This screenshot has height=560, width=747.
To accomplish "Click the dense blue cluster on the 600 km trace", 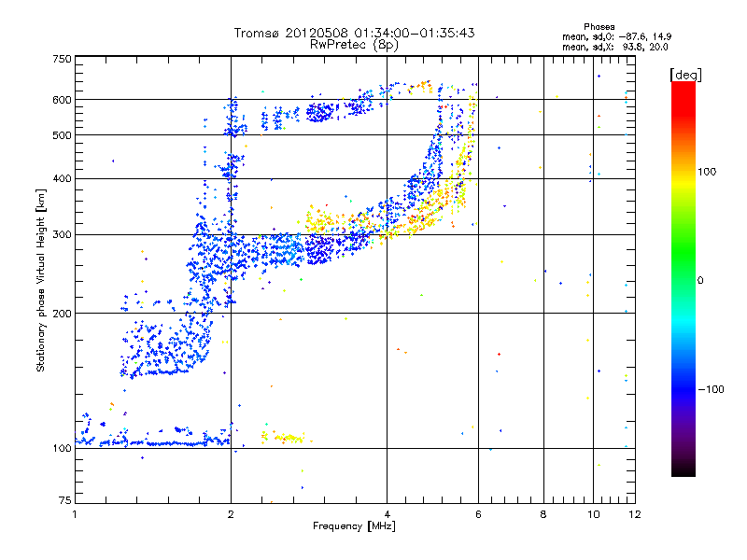I will (x=319, y=113).
